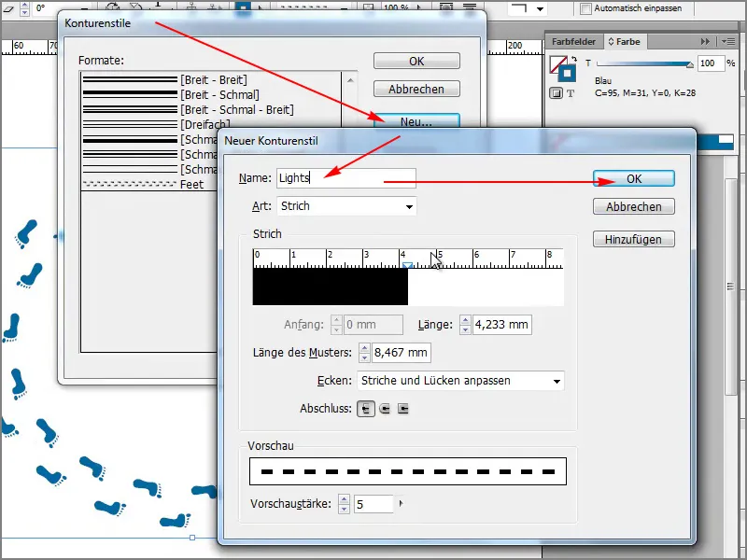
Task: Select the [Breit - Breit] stroke style
Action: click(212, 79)
